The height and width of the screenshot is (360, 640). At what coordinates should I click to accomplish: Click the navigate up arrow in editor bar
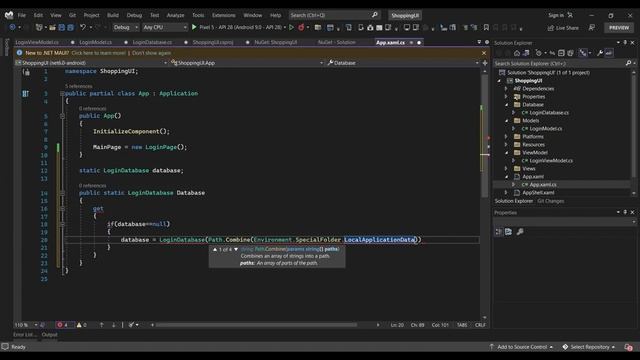point(102,325)
